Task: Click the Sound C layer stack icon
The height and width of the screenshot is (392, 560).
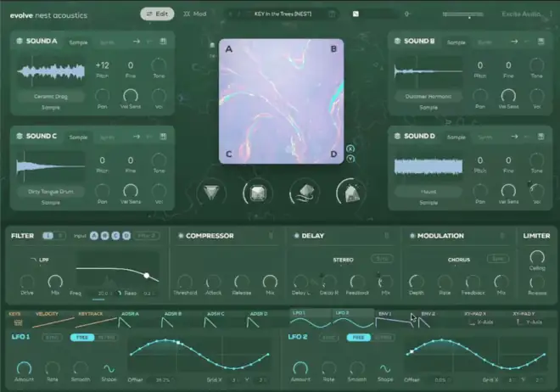Action: (20, 136)
